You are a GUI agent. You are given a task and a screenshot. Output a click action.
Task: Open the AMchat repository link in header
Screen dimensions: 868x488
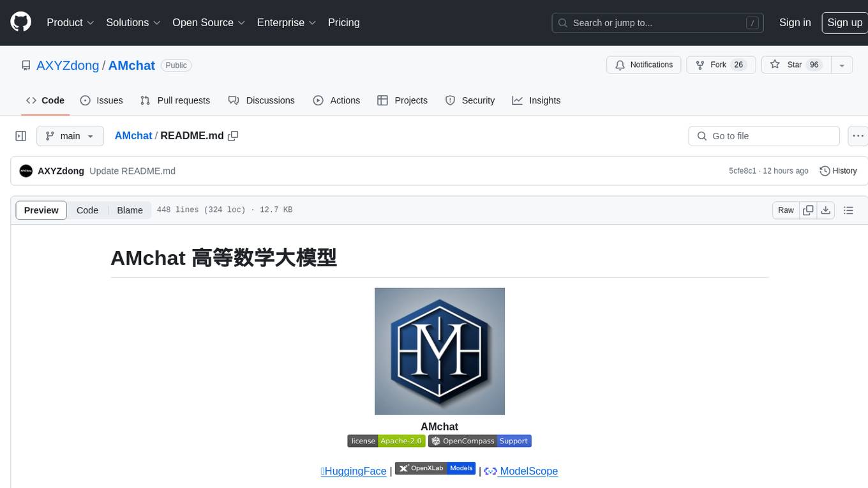pyautogui.click(x=131, y=65)
